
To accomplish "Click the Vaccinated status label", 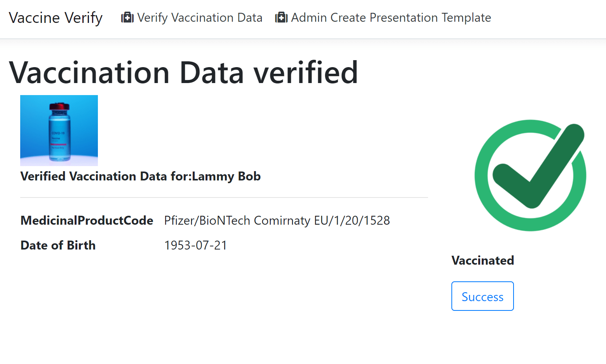I will (482, 260).
